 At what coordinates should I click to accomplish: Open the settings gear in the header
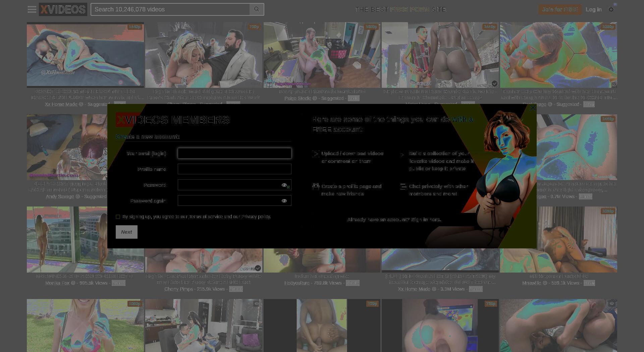tap(611, 9)
